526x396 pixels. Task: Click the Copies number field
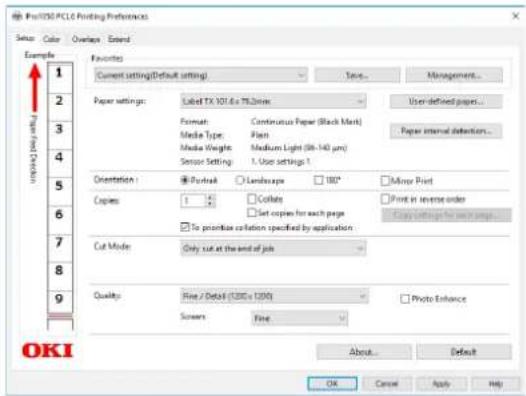(x=193, y=201)
